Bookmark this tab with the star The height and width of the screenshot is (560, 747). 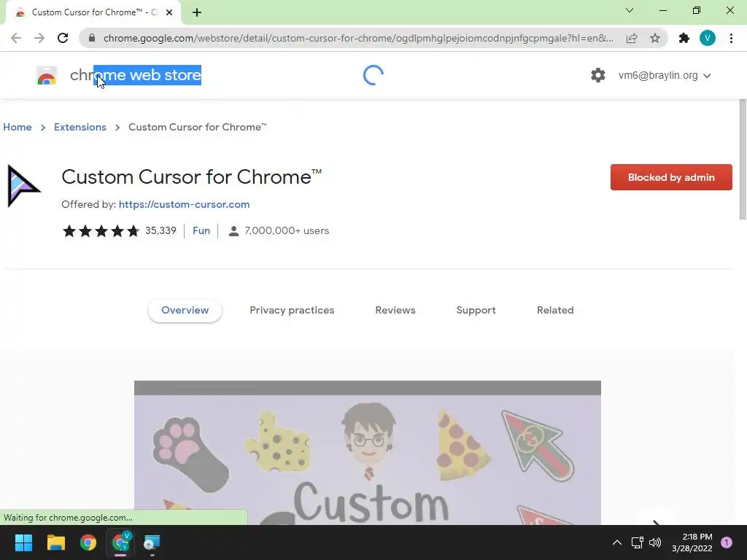pyautogui.click(x=655, y=38)
